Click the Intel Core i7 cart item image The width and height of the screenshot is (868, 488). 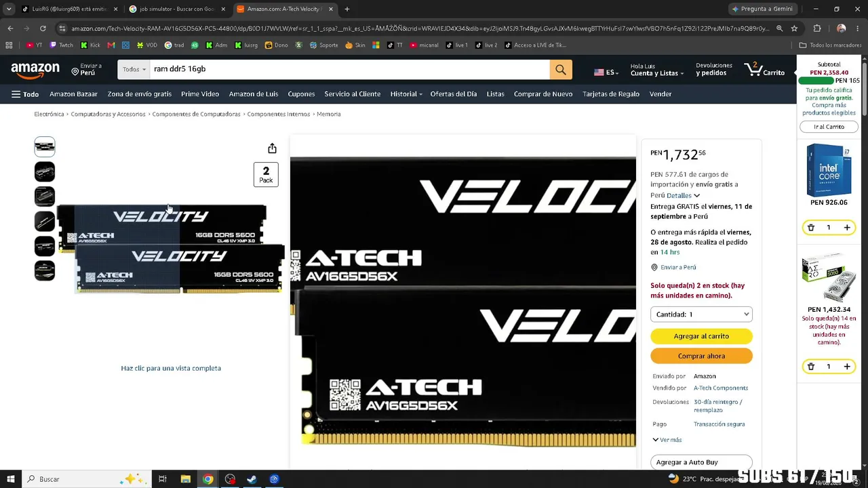(829, 170)
